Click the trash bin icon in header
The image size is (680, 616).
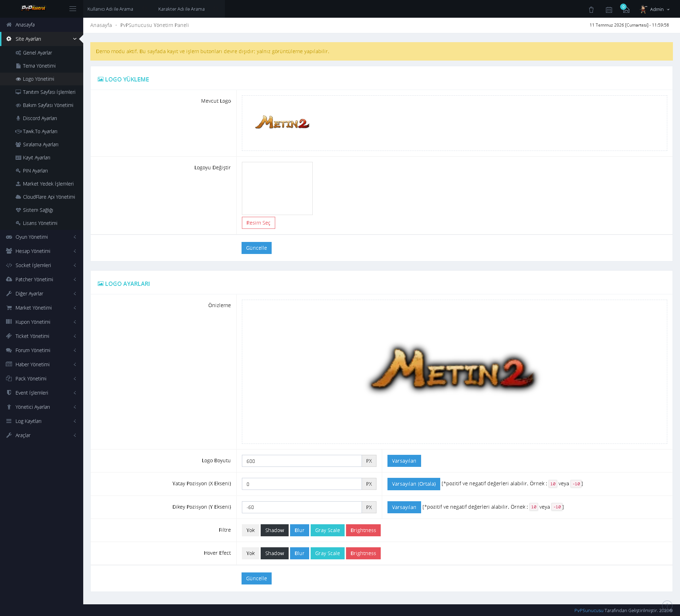click(x=591, y=10)
